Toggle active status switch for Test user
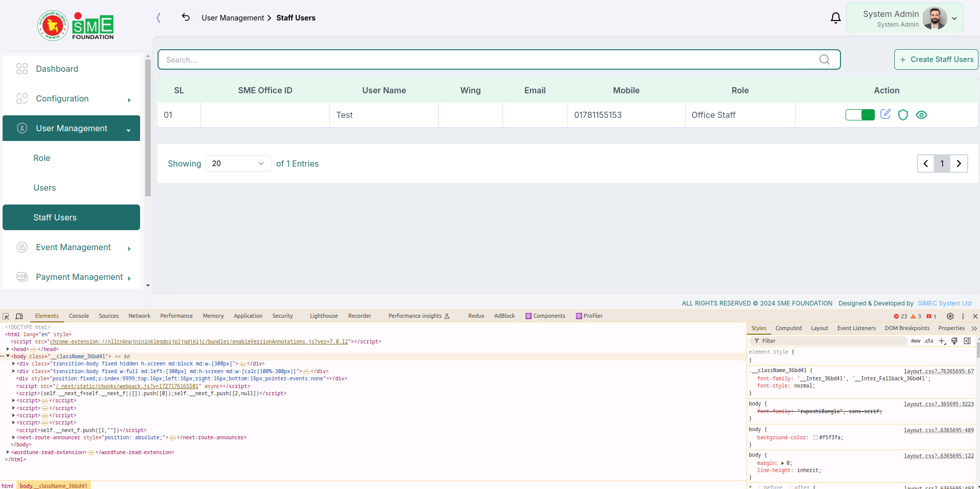 (860, 115)
